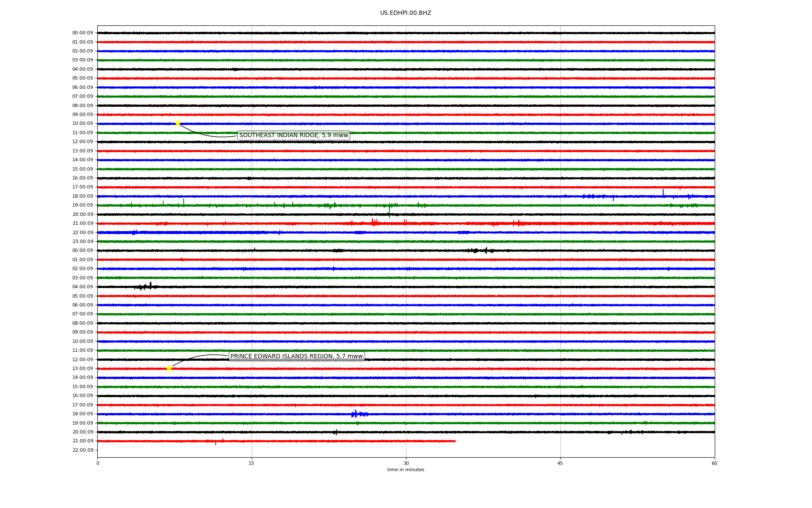Click the 30 tick on the x-axis
The width and height of the screenshot is (812, 508).
pyautogui.click(x=406, y=463)
